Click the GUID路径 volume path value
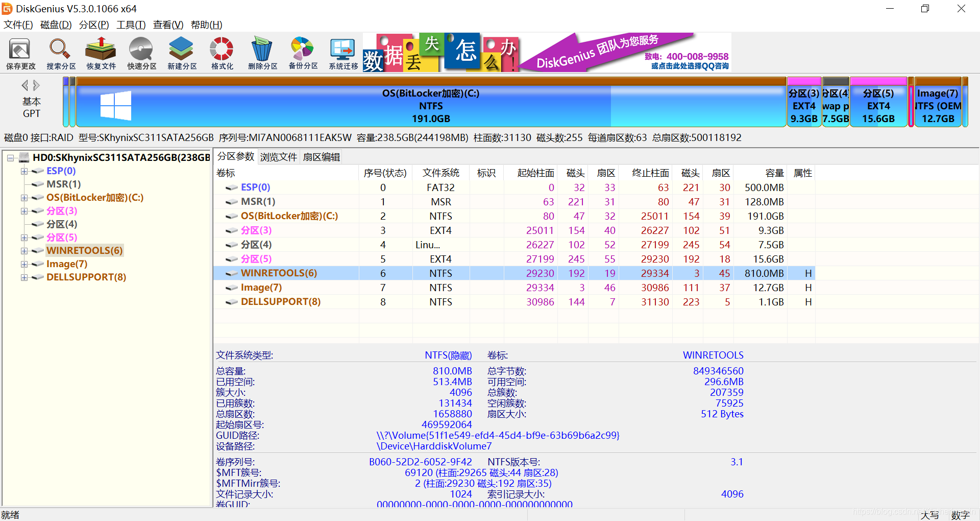The height and width of the screenshot is (521, 980). [498, 435]
